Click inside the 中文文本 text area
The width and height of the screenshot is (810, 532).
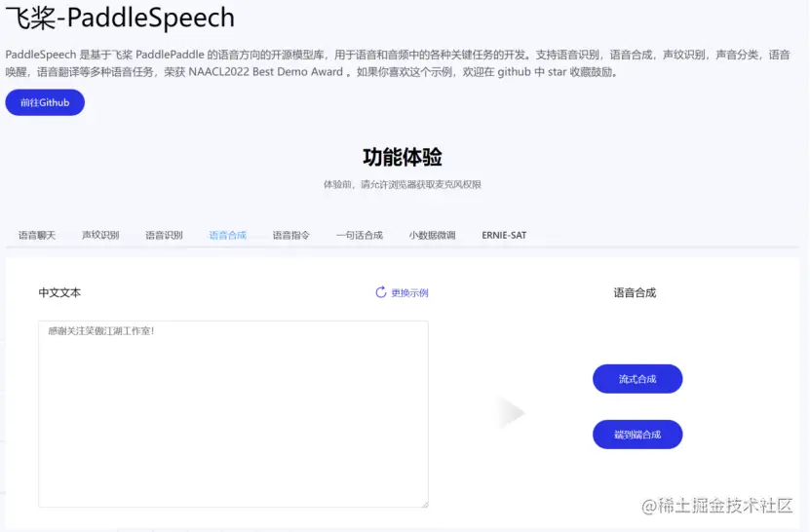tap(234, 414)
